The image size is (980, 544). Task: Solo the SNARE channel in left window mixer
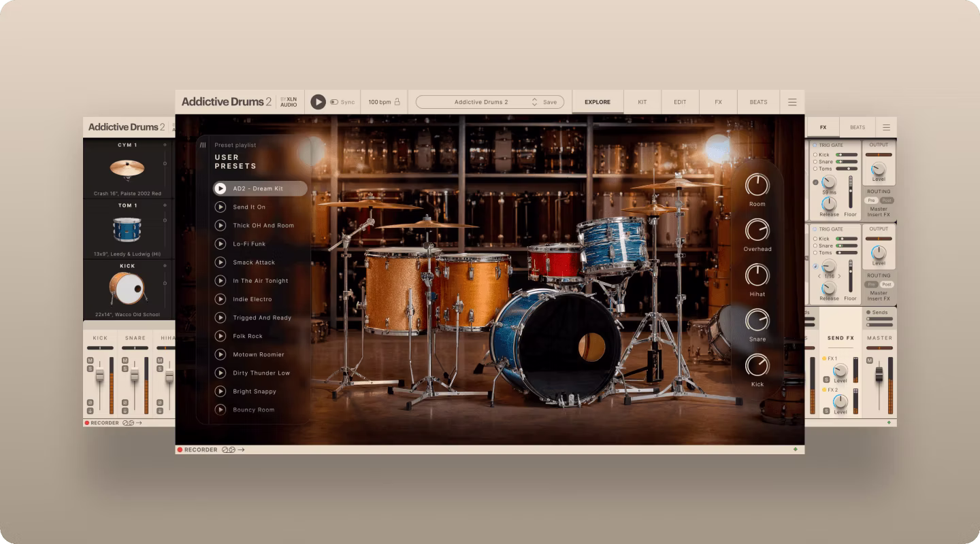(x=125, y=369)
